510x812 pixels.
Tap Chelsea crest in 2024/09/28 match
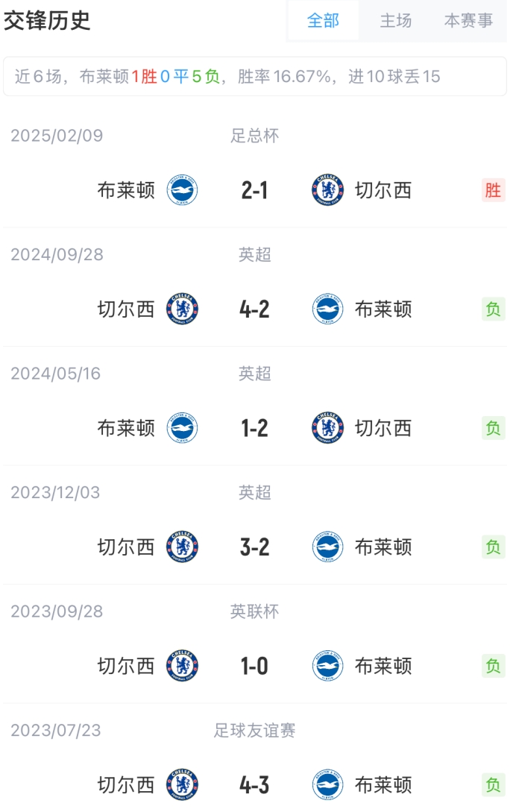click(x=182, y=309)
